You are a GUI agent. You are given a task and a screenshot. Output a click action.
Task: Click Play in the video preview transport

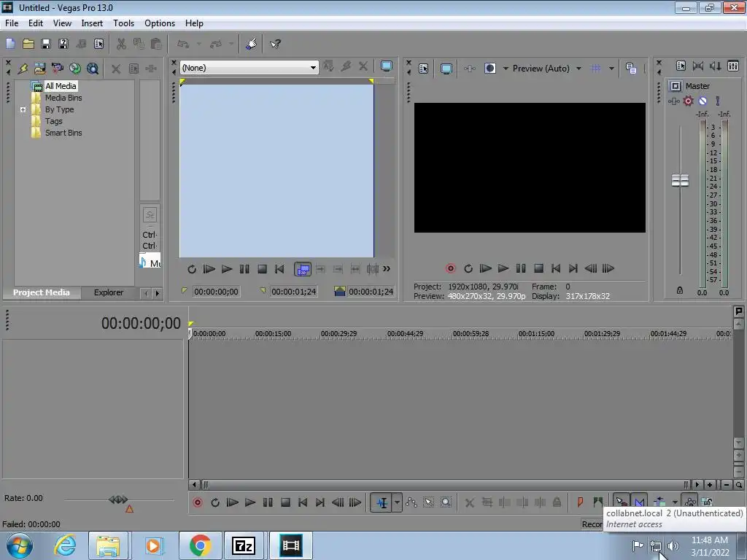(503, 268)
